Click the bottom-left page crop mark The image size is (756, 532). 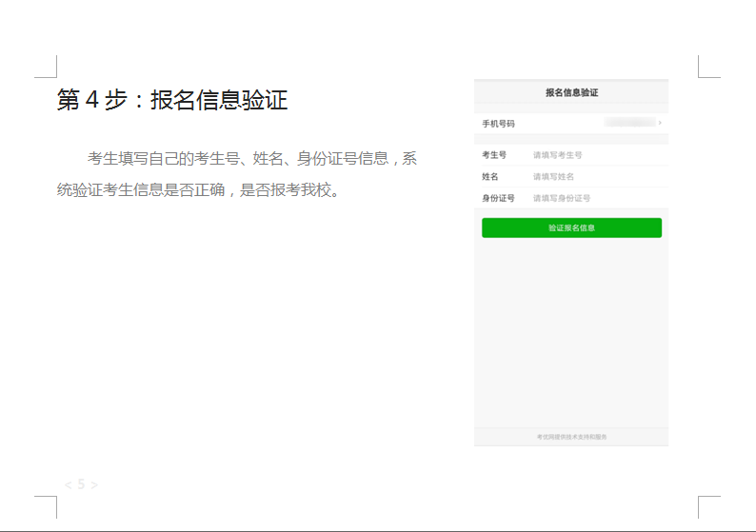tap(48, 505)
